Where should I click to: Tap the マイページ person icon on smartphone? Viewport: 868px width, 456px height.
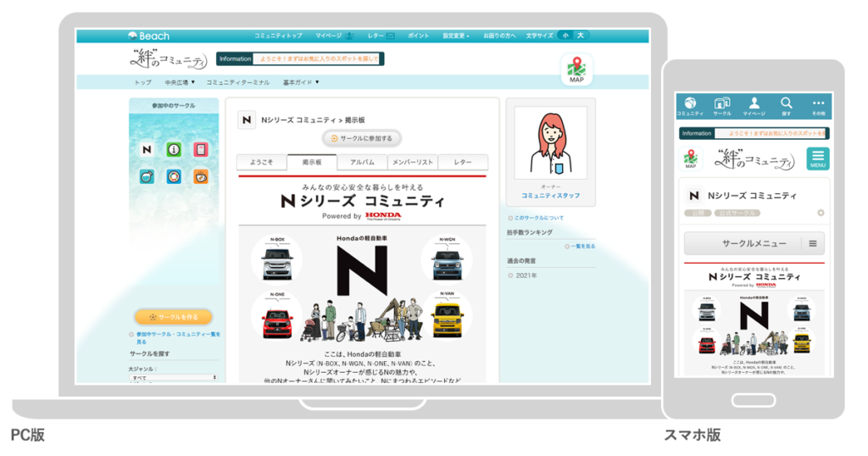pos(754,106)
